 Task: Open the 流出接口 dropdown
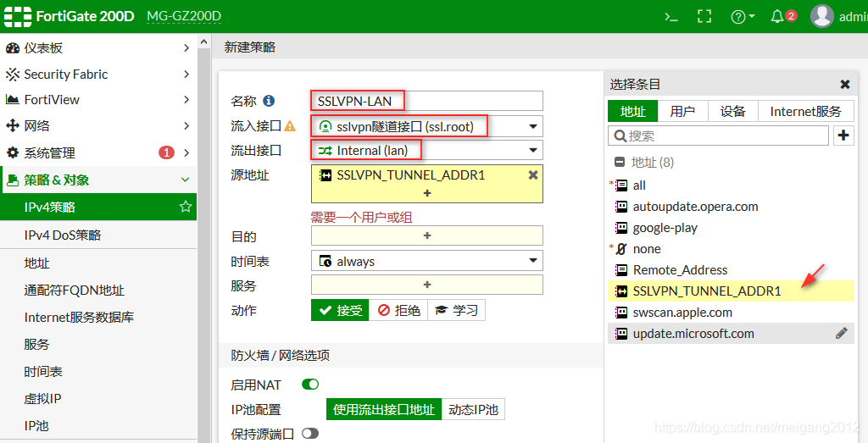coord(427,150)
